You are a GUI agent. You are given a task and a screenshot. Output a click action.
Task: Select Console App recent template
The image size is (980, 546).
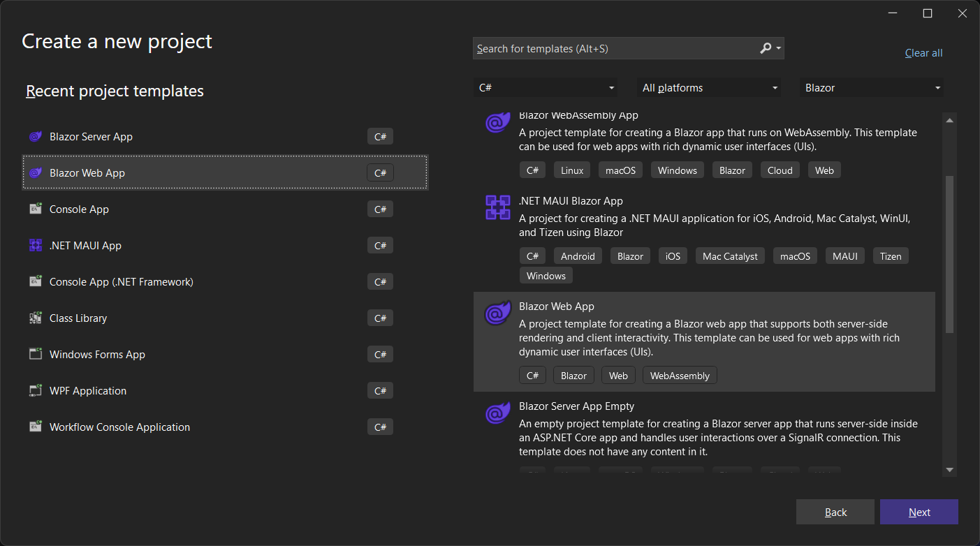click(x=225, y=209)
